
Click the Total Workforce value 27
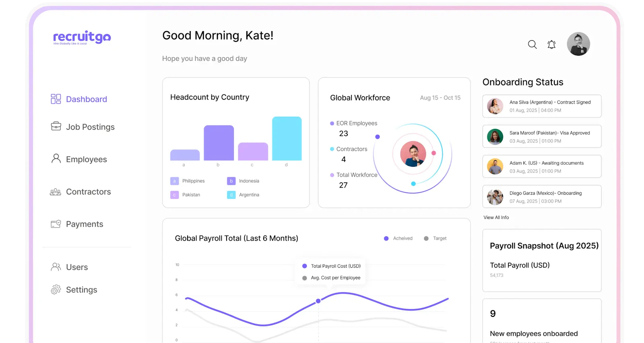click(x=343, y=185)
